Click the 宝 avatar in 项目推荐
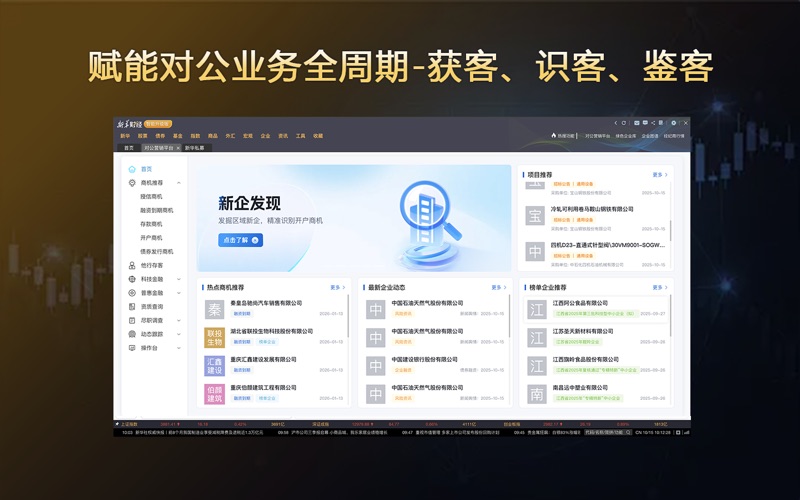The width and height of the screenshot is (800, 500). click(535, 216)
